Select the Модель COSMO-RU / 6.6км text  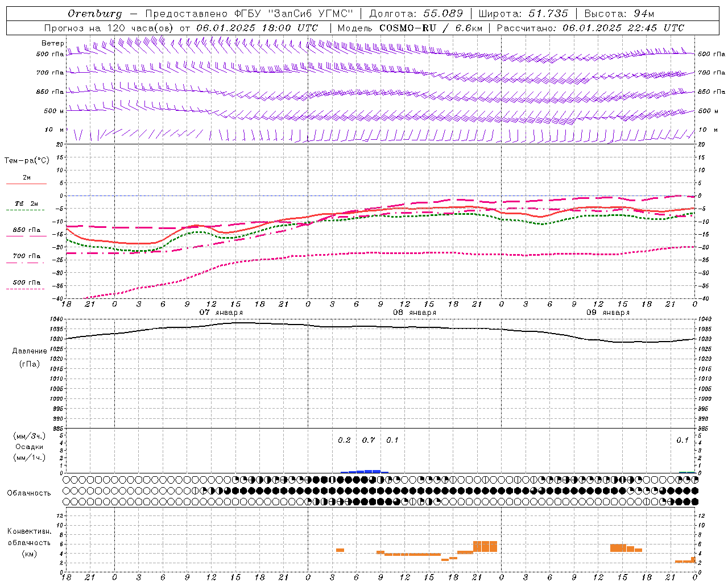tap(409, 28)
